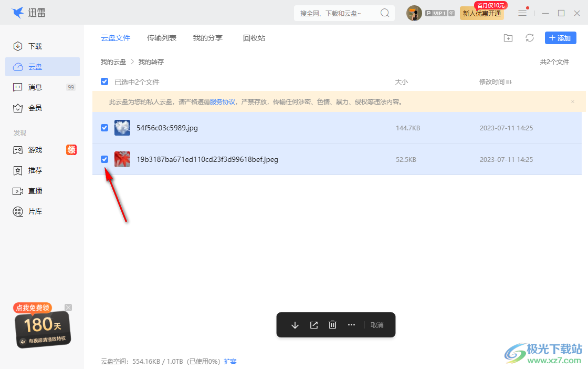Switch to 传输列表 tab
The image size is (588, 369).
162,38
